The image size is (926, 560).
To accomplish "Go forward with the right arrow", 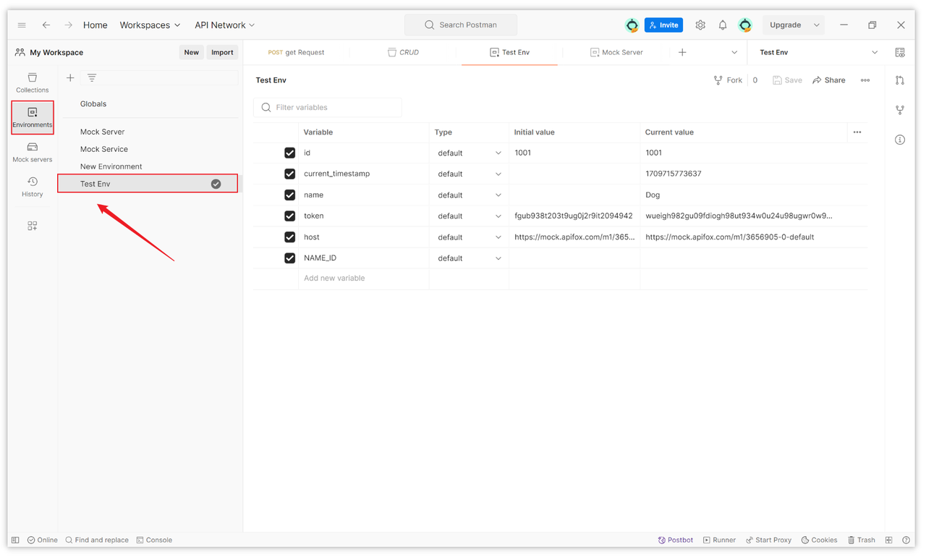I will [68, 25].
